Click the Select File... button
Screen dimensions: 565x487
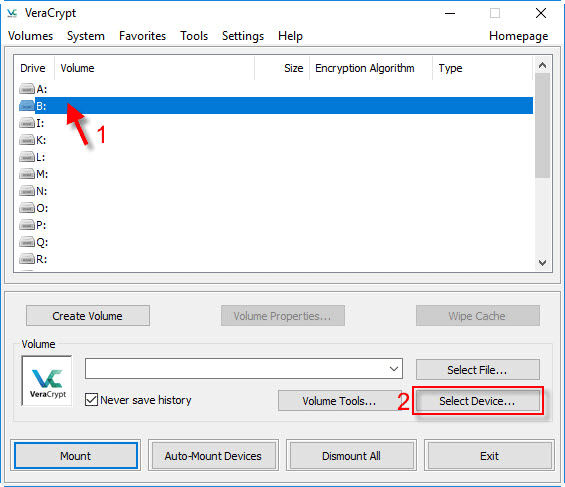tap(477, 370)
